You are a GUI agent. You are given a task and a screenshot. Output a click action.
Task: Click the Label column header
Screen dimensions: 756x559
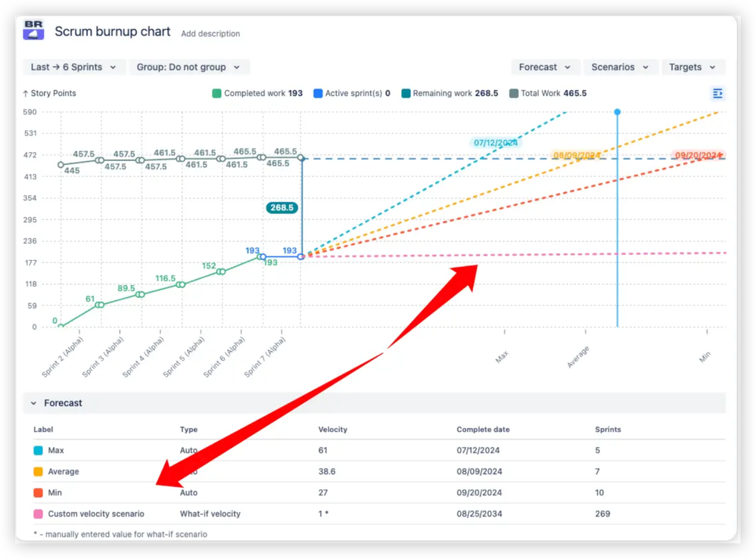tap(43, 430)
